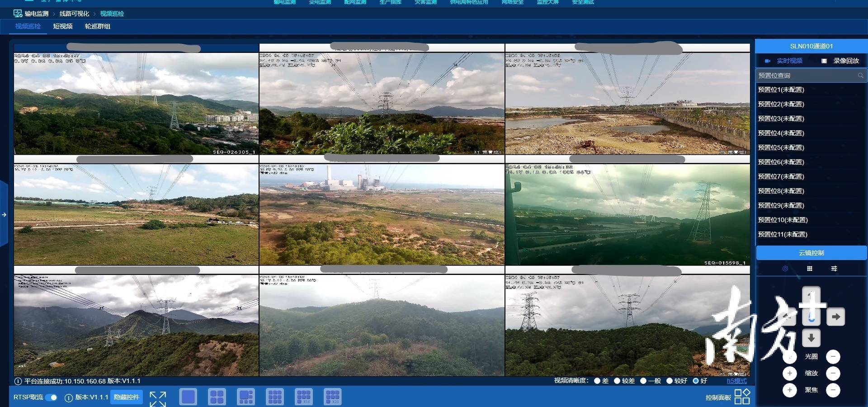Image resolution: width=868 pixels, height=407 pixels.
Task: Decrease 缩放 with minus button
Action: (x=833, y=373)
